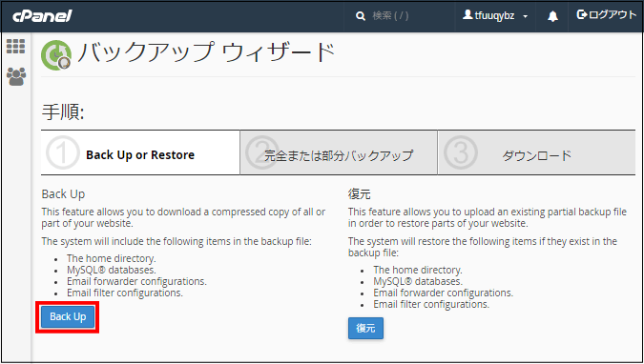Click the search magnifier icon
Viewport: 644px width, 364px height.
coord(361,16)
